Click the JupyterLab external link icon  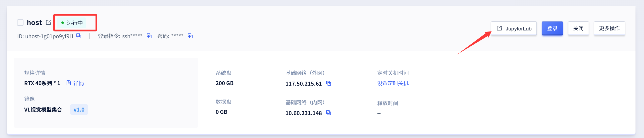(x=499, y=28)
